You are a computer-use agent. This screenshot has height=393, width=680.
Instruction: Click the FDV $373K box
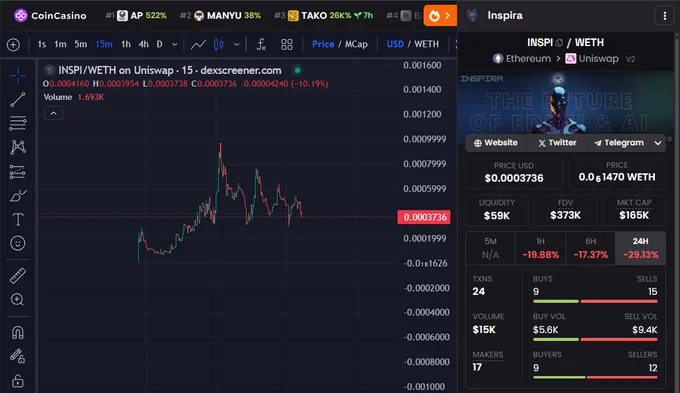point(565,210)
